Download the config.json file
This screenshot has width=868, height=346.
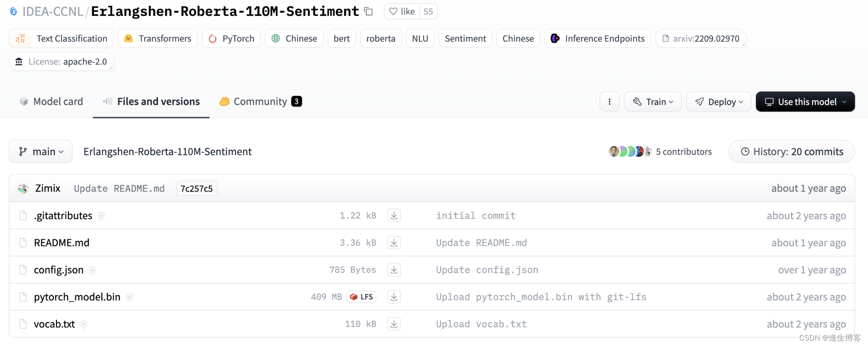[394, 270]
